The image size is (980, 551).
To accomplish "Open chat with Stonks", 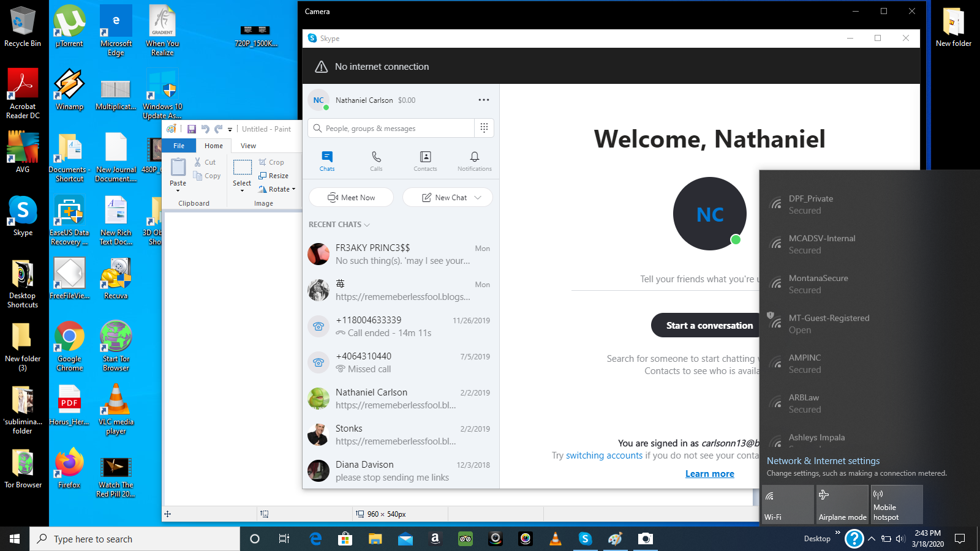I will click(401, 435).
